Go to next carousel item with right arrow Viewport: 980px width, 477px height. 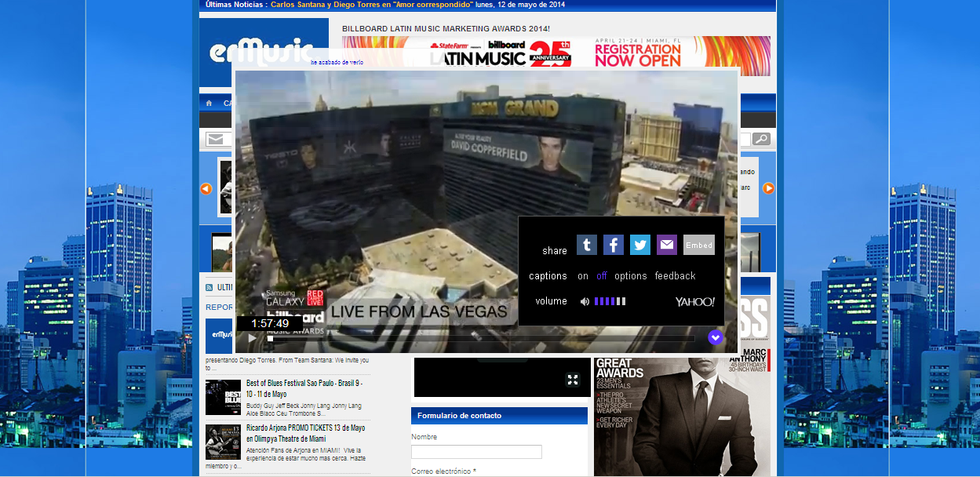click(769, 188)
